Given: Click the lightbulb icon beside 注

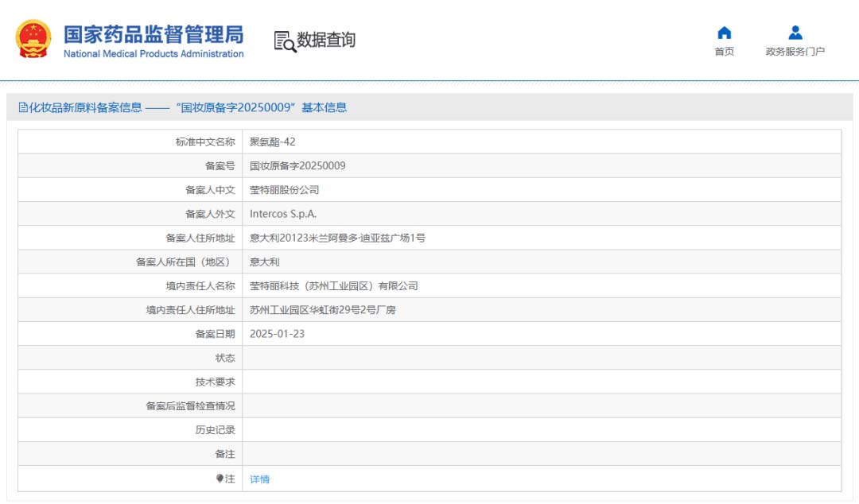Looking at the screenshot, I should (x=220, y=479).
